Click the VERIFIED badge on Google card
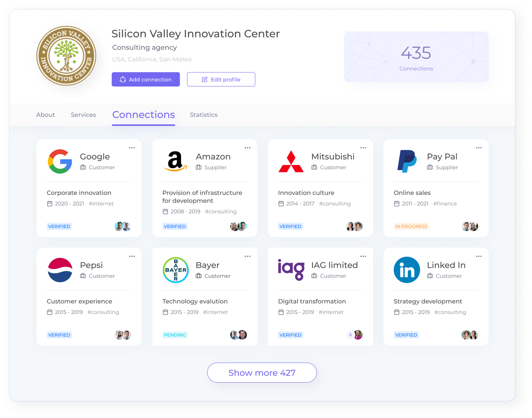Screen dimensions: 532x418 click(59, 226)
